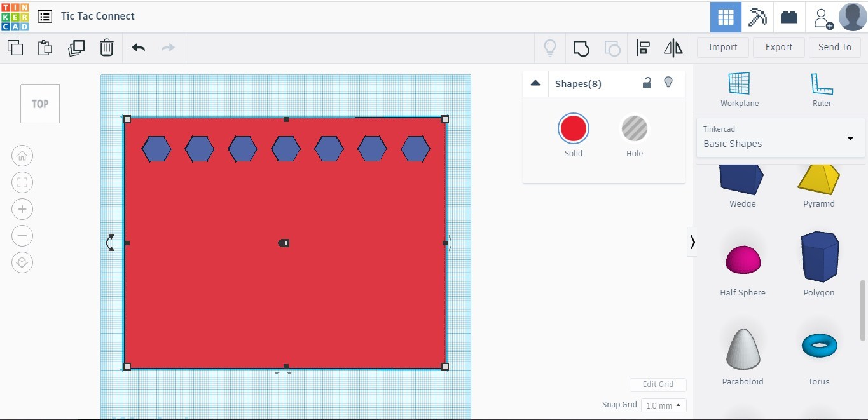Lock the selected shapes

click(647, 83)
